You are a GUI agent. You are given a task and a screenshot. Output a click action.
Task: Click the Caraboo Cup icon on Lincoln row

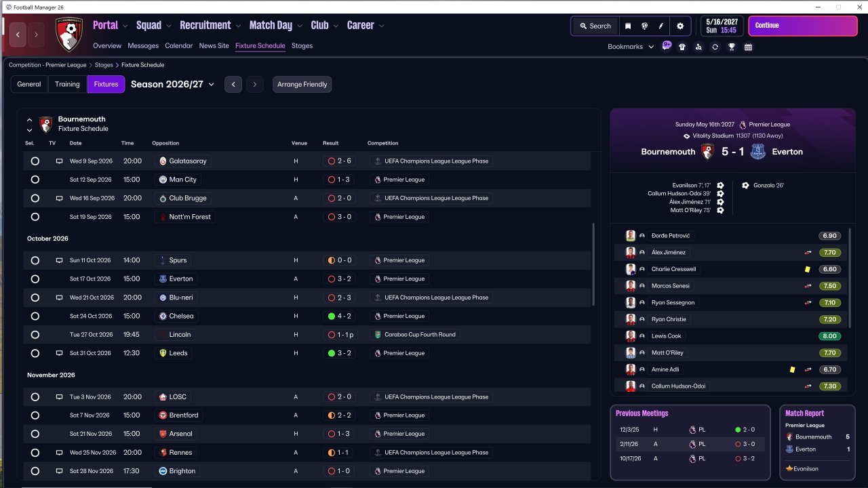(378, 335)
